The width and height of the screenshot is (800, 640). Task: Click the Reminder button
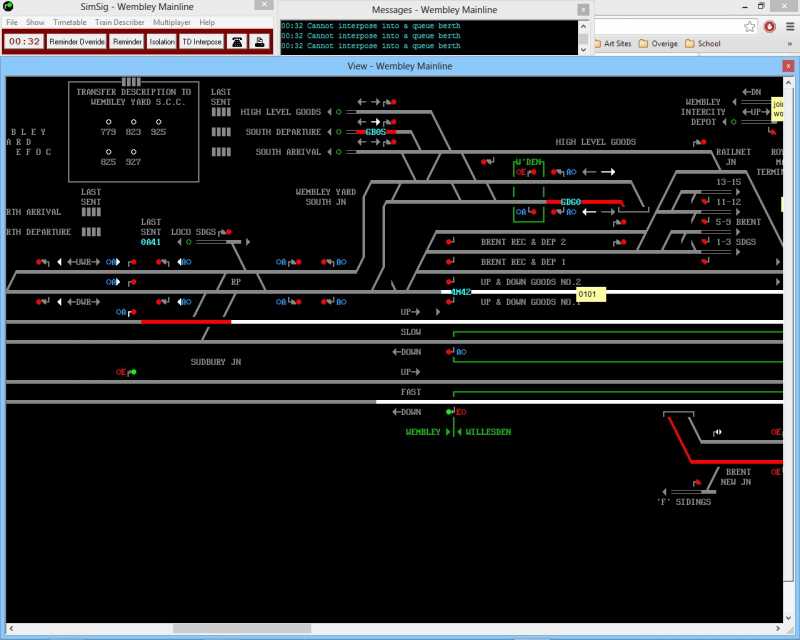127,42
